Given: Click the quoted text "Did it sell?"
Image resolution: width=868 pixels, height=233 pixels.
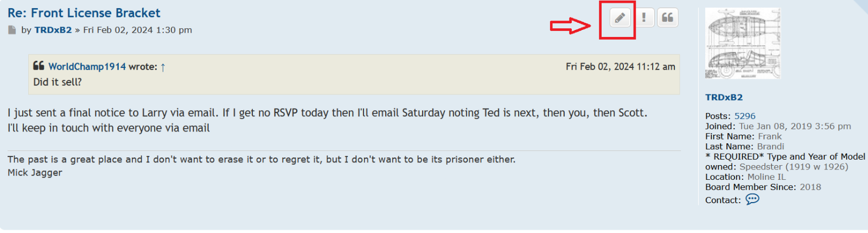Looking at the screenshot, I should pos(58,82).
